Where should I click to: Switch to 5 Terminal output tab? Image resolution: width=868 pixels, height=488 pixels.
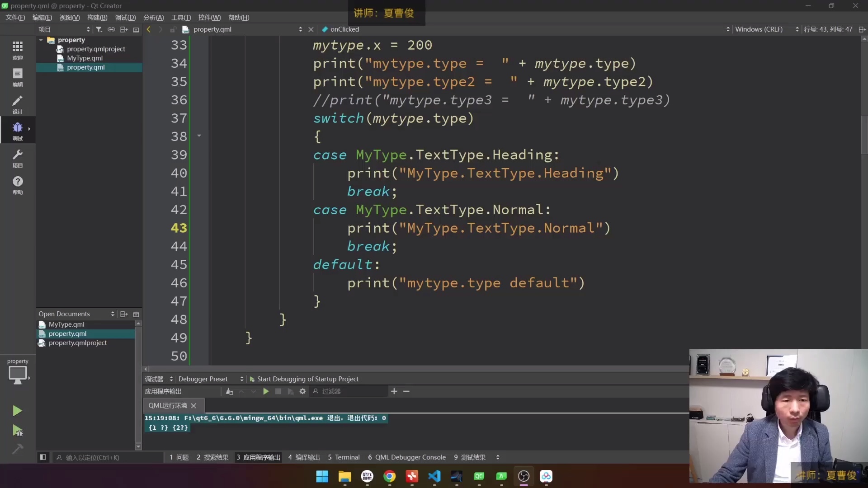[344, 457]
